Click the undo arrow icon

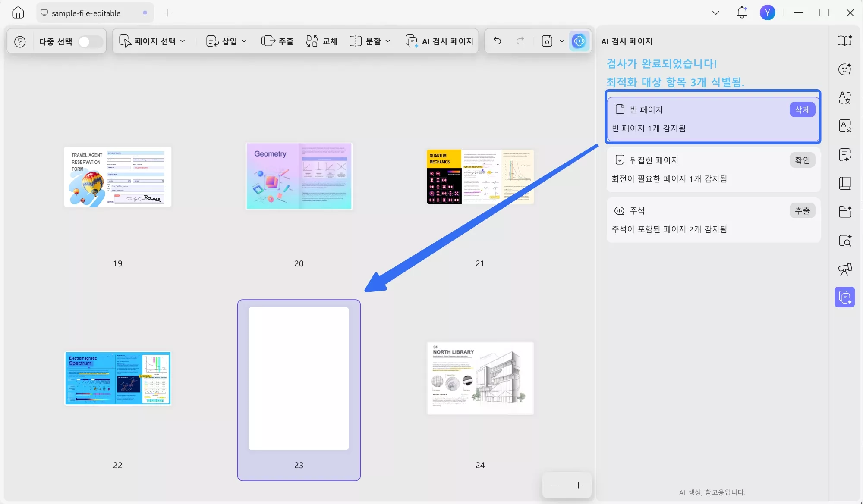click(x=497, y=41)
